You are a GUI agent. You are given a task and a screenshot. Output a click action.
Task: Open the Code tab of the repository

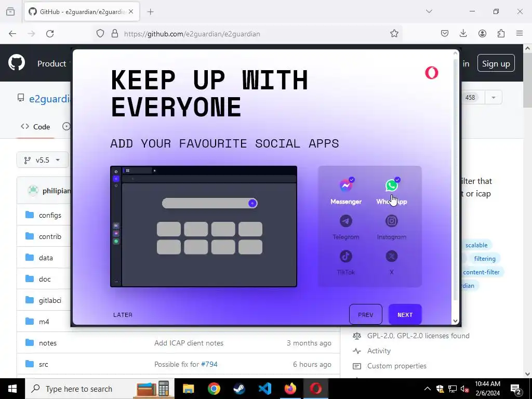click(35, 127)
